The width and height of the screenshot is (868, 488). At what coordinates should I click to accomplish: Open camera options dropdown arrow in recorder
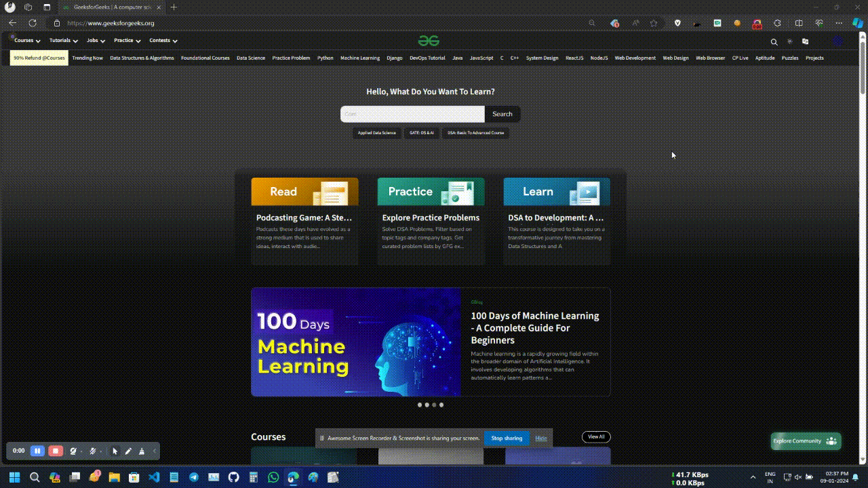[81, 451]
